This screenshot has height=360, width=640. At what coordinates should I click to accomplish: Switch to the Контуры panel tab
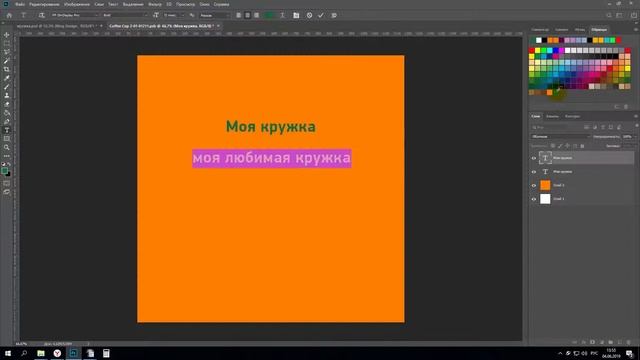(572, 116)
